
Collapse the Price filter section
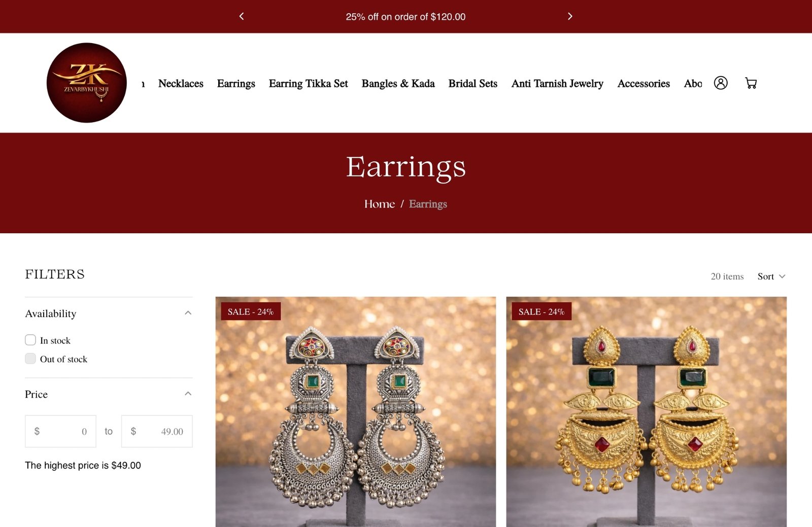tap(188, 394)
